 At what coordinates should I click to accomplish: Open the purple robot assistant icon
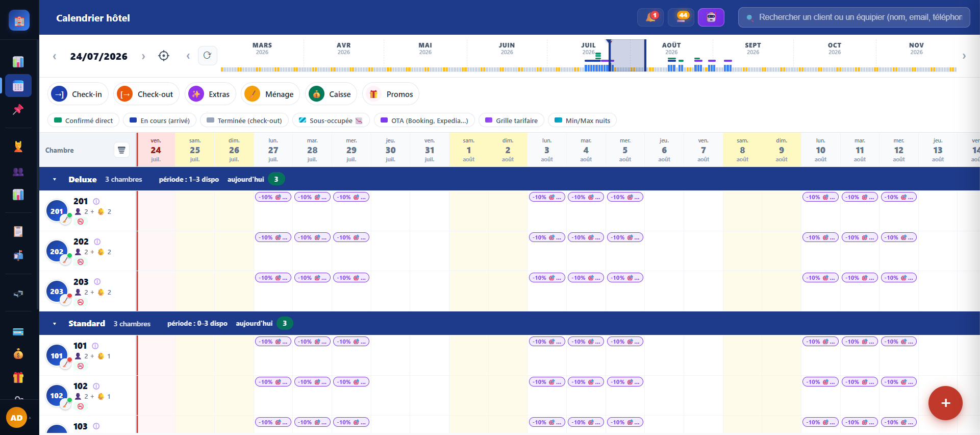[x=711, y=17]
